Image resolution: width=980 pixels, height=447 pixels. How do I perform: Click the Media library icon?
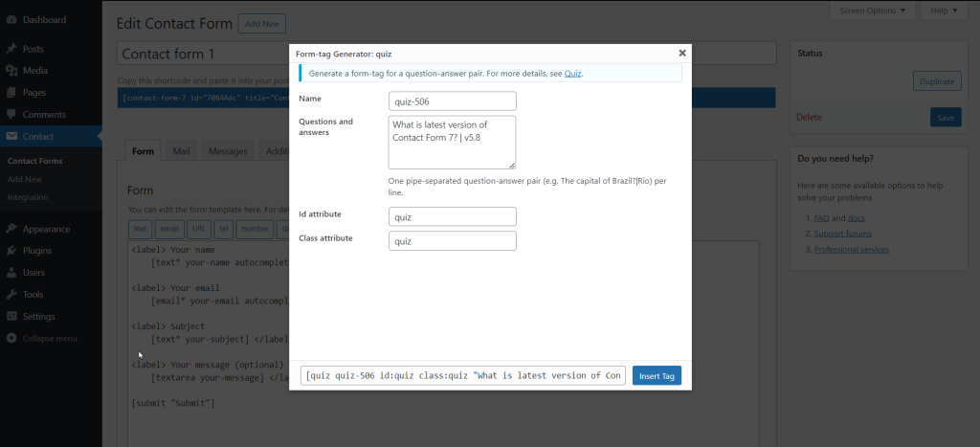pos(11,71)
